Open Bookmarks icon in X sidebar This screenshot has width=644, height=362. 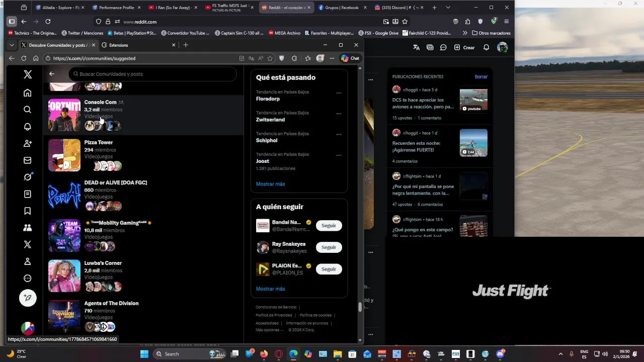point(28,211)
